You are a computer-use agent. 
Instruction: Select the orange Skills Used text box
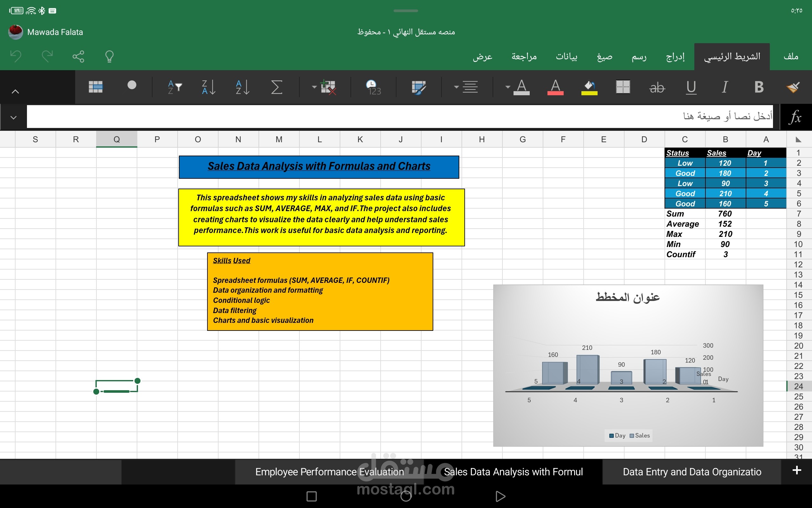(x=320, y=292)
